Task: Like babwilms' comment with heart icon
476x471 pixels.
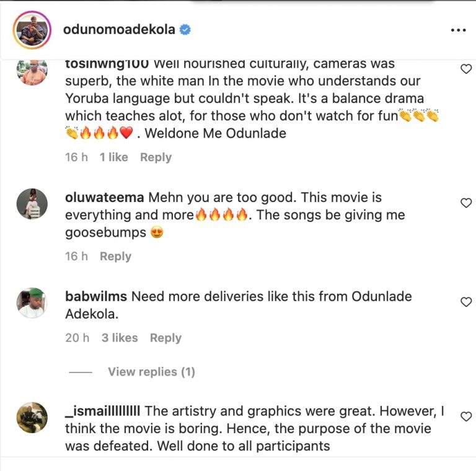Action: [x=466, y=302]
